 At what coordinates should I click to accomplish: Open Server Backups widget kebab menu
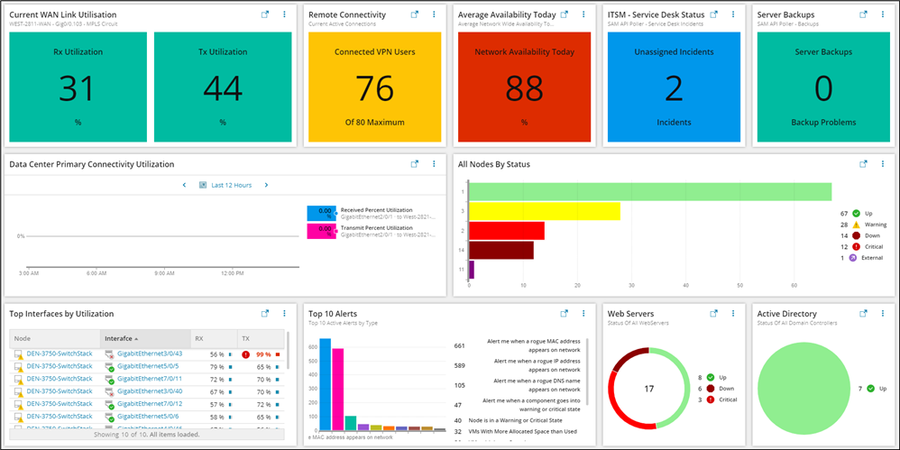point(883,14)
